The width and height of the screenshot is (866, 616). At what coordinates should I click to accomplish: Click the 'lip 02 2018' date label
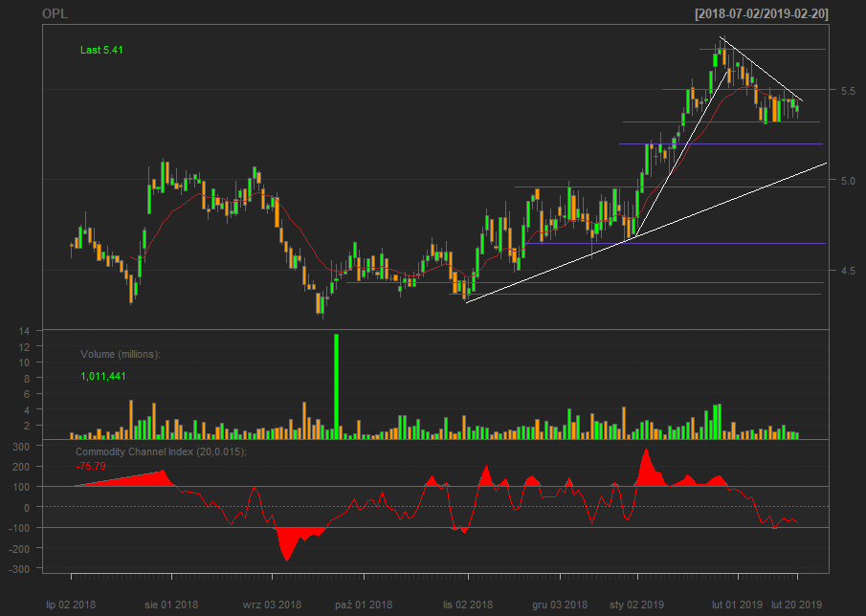[x=71, y=605]
